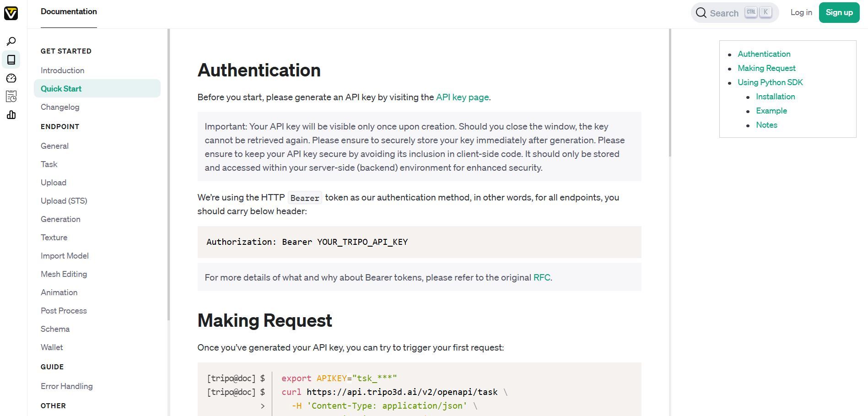Click the magnifier icon in search box
Screen dimensions: 868x416
701,13
